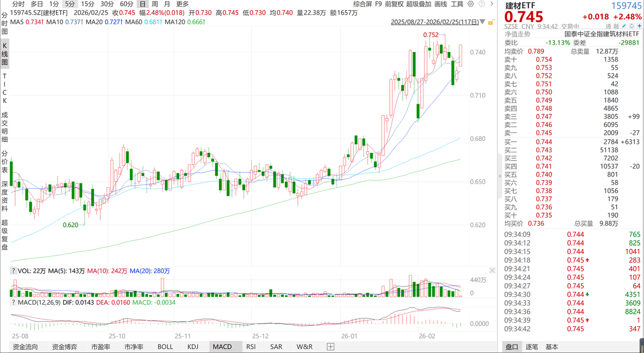Viewport: 644px width, 353px height.
Task: Open the 更多 periods dropdown
Action: (x=182, y=4)
